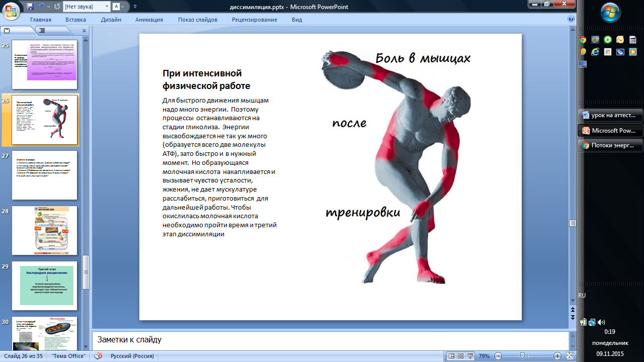Viewport: 644px width, 362px height.
Task: Click the Show Desktop icon in quick launch
Action: 583,64
